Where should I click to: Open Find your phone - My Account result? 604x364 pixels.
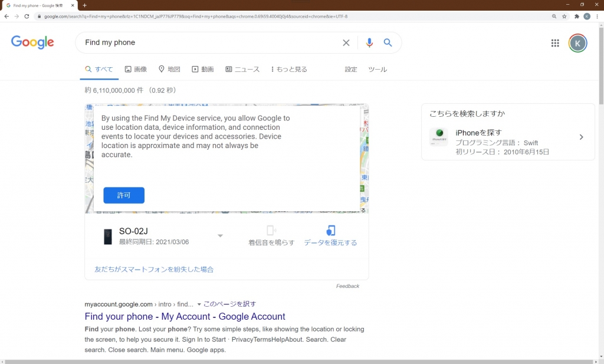[185, 316]
